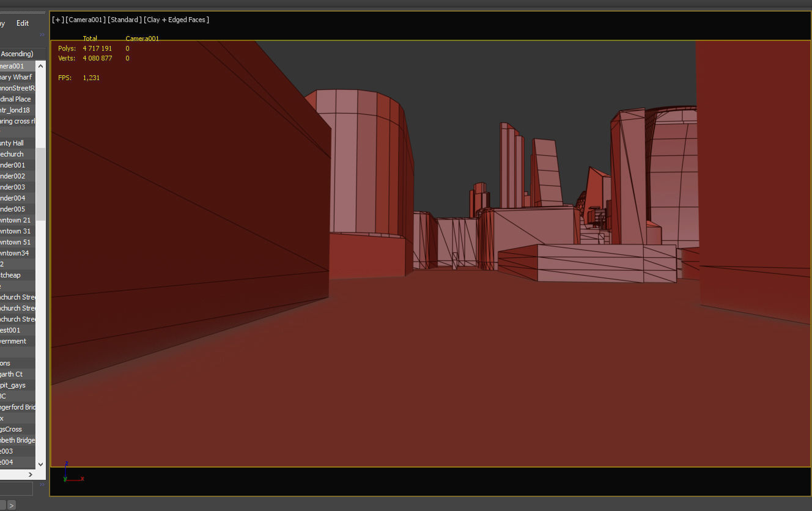Select the 'aring cross rl' list row
This screenshot has width=812, height=511.
click(18, 121)
